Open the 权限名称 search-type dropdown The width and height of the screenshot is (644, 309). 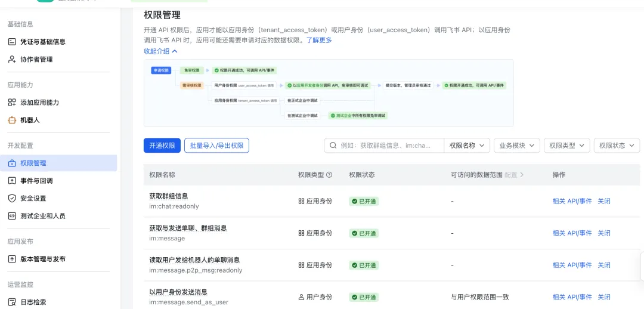[467, 146]
